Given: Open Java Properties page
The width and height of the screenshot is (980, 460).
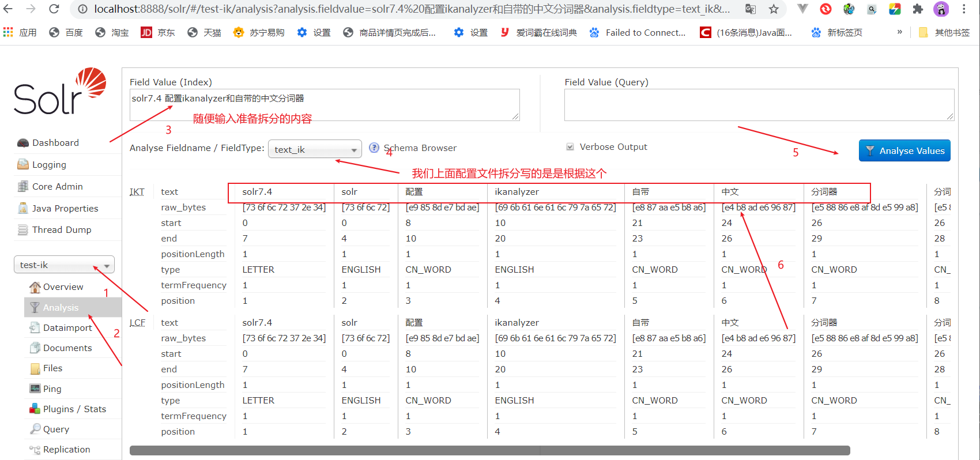Looking at the screenshot, I should [x=65, y=208].
